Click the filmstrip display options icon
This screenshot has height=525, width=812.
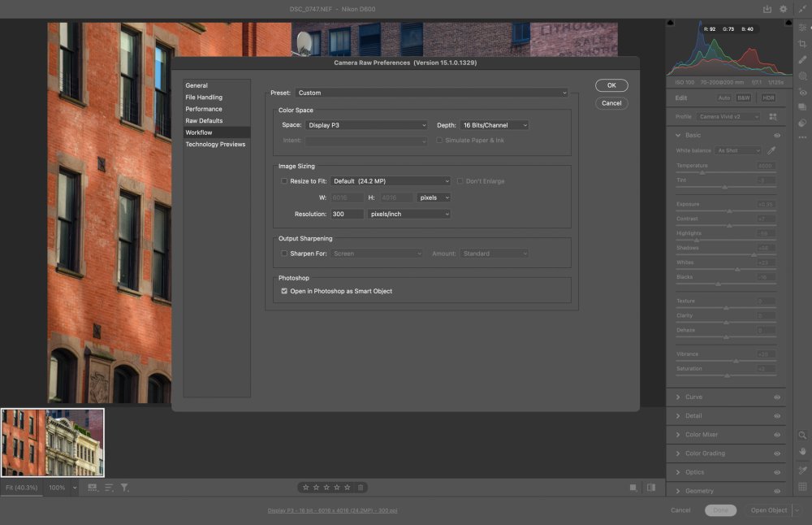[x=93, y=488]
